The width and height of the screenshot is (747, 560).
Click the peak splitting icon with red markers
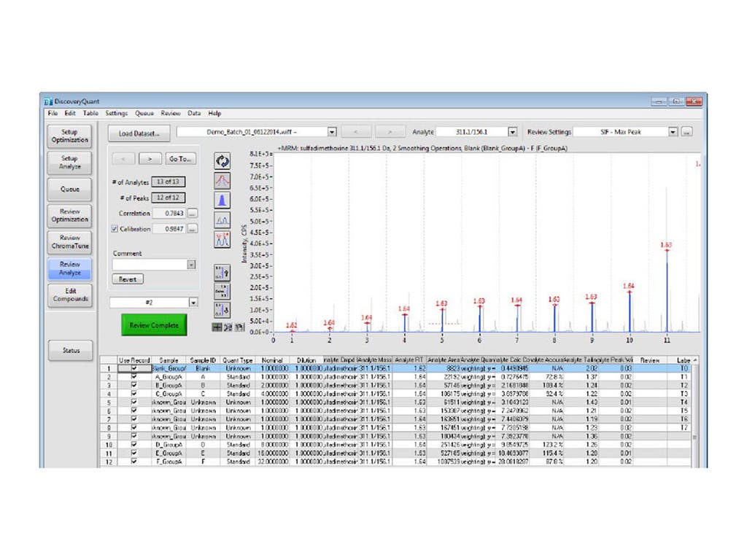pyautogui.click(x=222, y=239)
